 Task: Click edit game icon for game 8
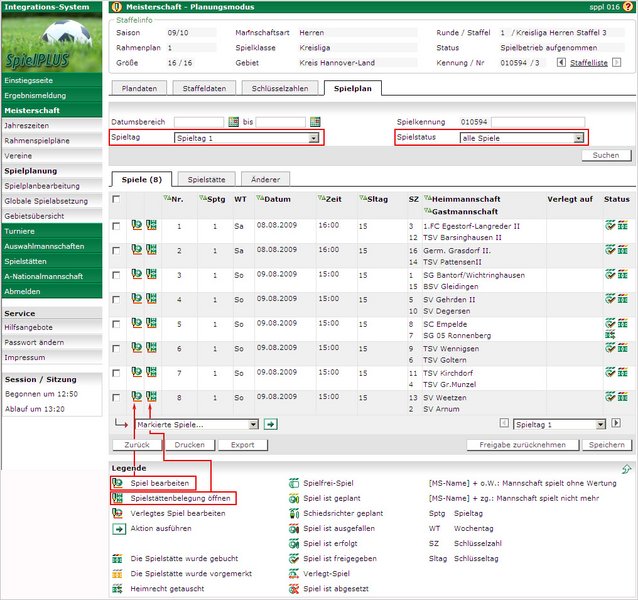pos(137,396)
